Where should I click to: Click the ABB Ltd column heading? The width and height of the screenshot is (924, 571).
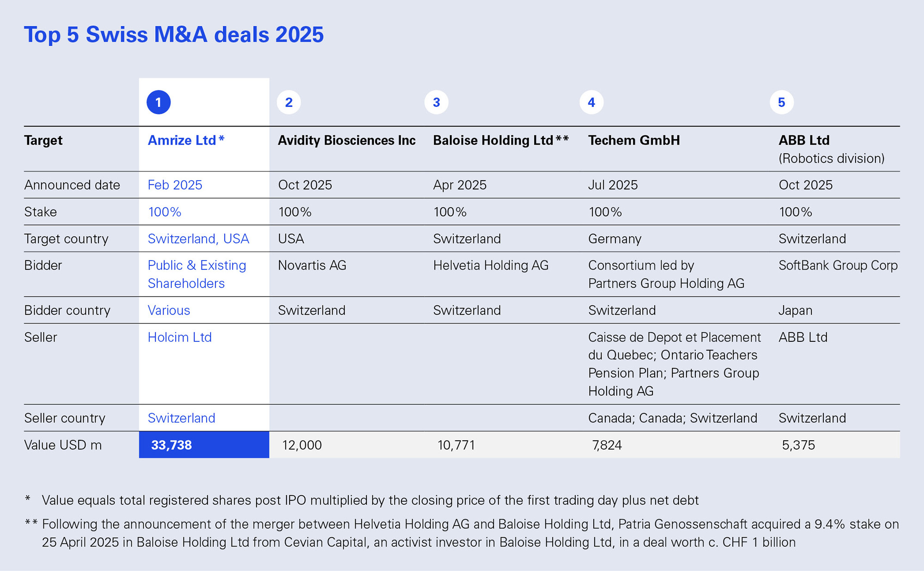[x=804, y=140]
